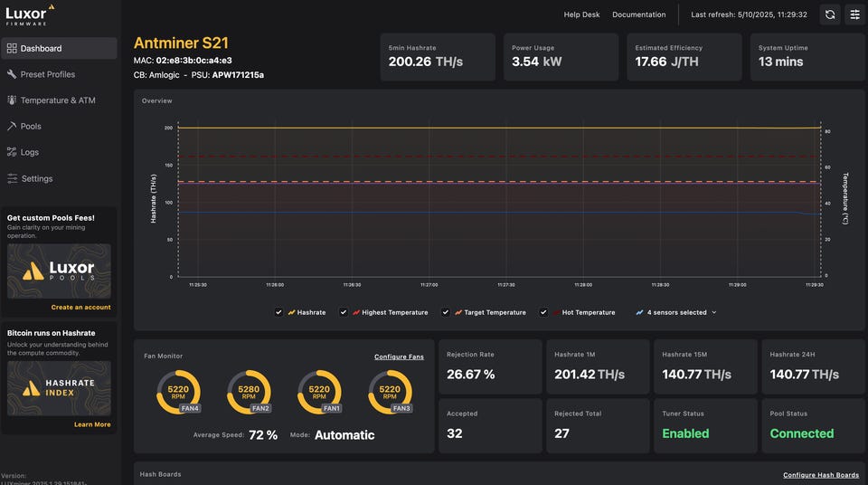Click the Hashrate 15M value
This screenshot has width=868, height=485.
(696, 375)
